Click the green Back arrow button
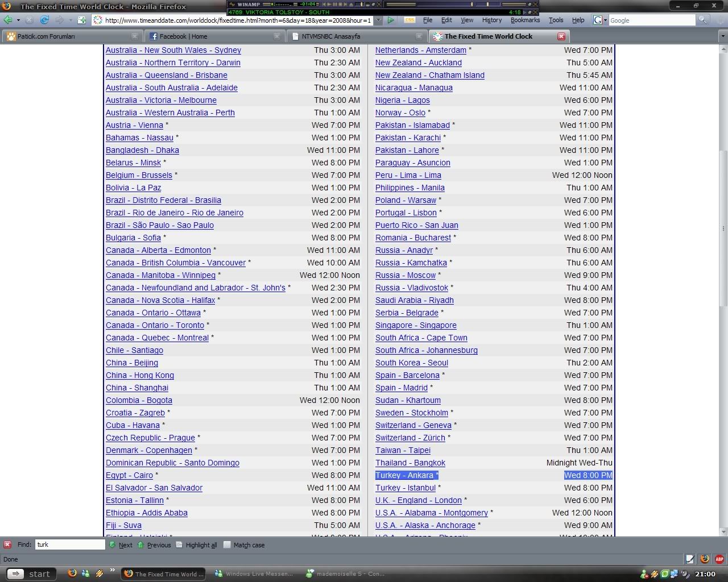Image resolution: width=728 pixels, height=582 pixels. coord(7,20)
